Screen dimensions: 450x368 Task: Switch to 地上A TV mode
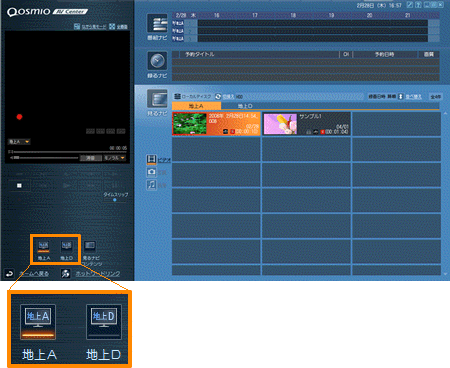point(44,246)
